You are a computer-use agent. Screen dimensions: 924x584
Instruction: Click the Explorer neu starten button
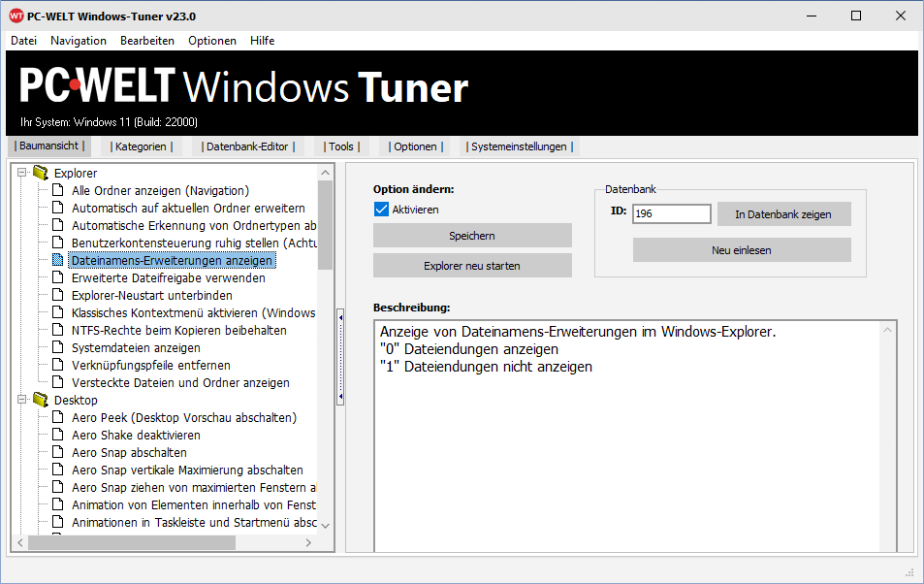pos(472,266)
